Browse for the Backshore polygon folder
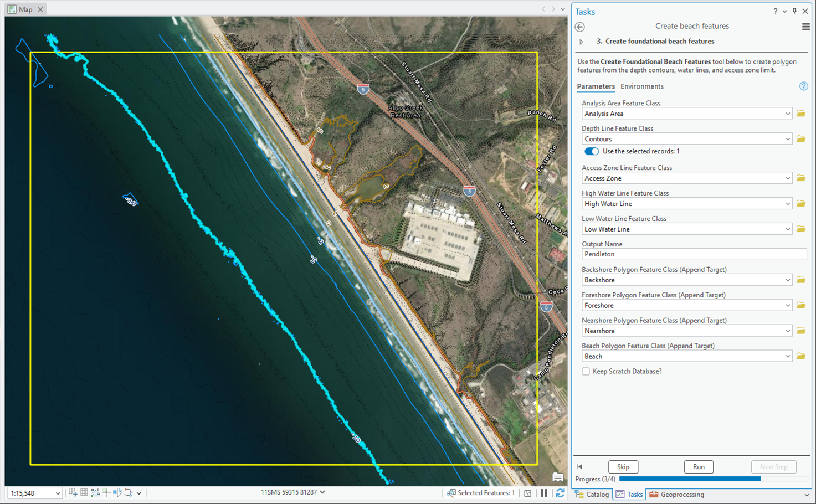 click(x=800, y=280)
